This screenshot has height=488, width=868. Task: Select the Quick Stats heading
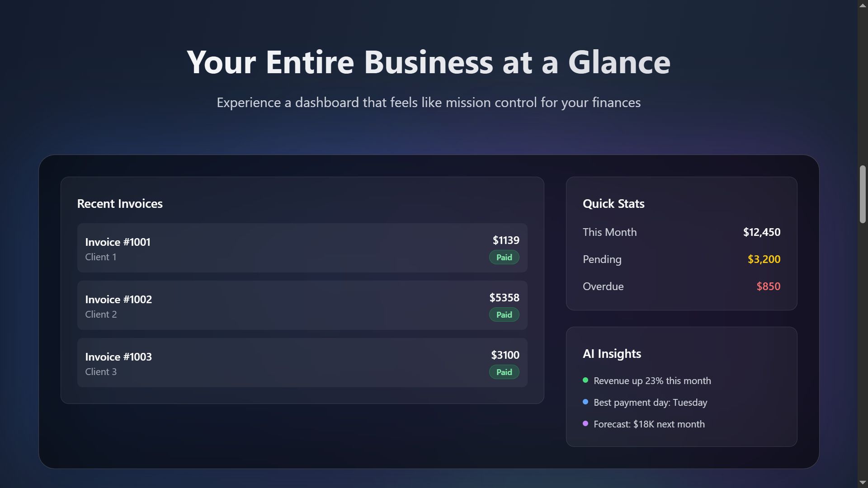[x=613, y=204]
